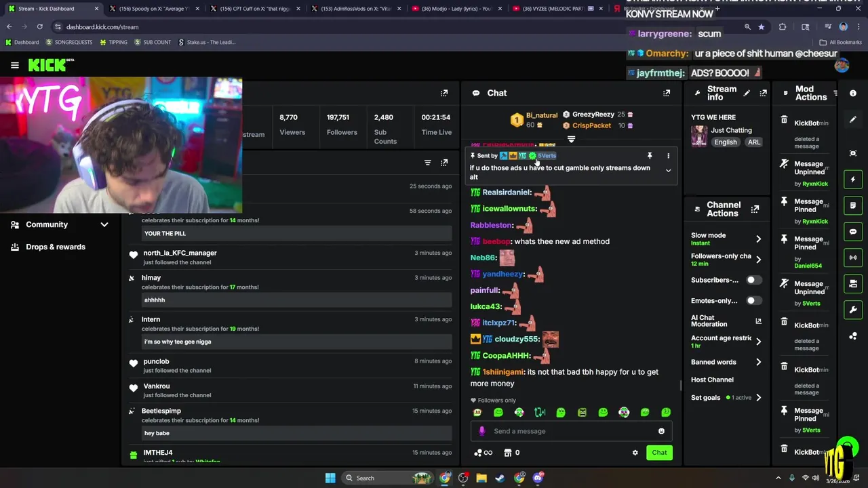Click the wrench sidebar icon
Screen dimensions: 868x488
pyautogui.click(x=853, y=310)
